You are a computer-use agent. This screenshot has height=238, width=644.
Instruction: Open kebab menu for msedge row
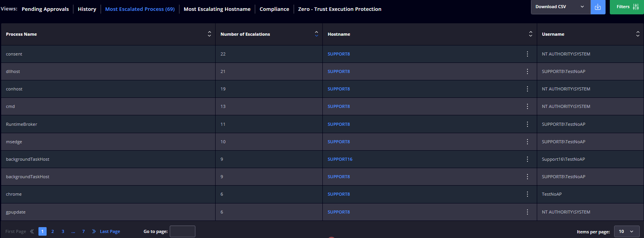[527, 142]
